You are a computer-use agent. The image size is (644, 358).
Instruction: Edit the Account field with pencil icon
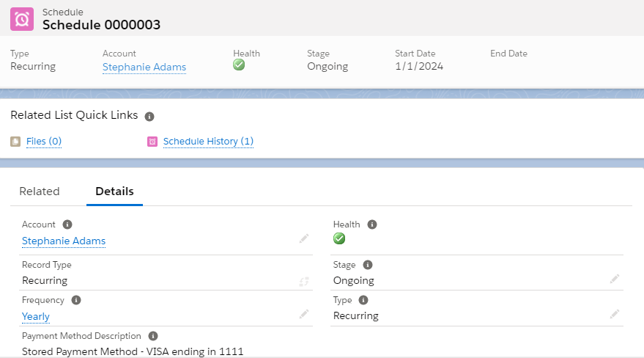click(304, 239)
